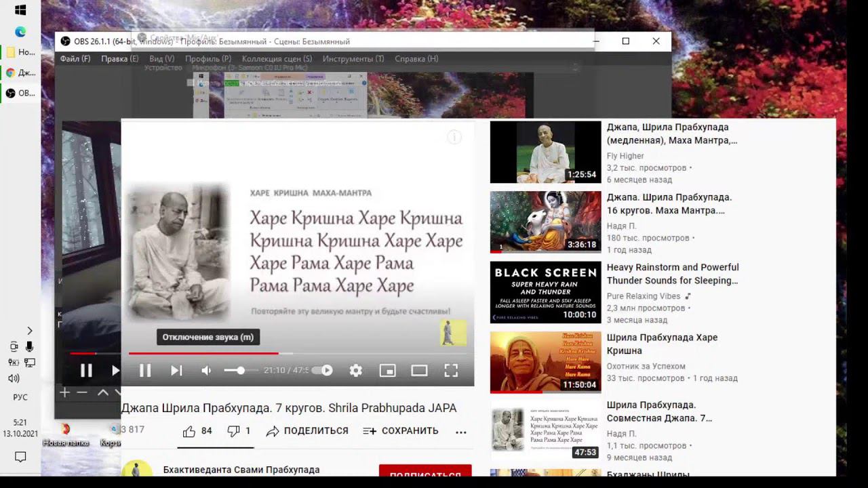Viewport: 868px width, 488px height.
Task: Open 'Heavy Rainstorm and Powerful Thunder' title
Action: coord(673,274)
